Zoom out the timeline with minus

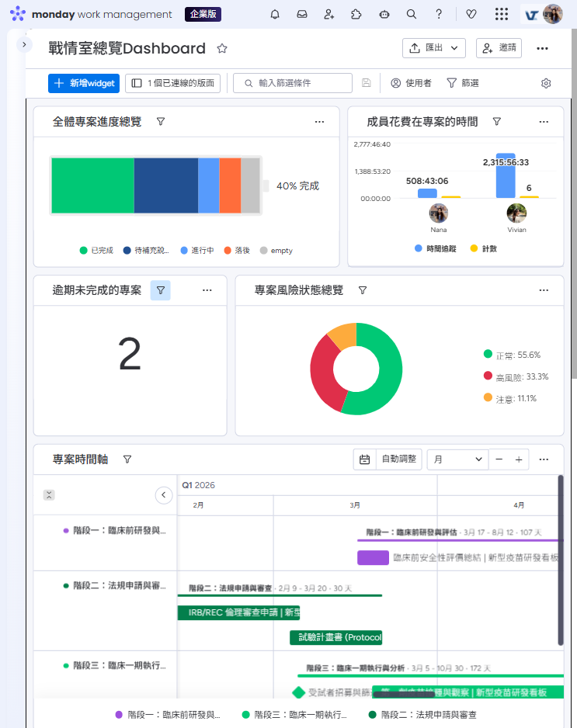[x=499, y=459]
